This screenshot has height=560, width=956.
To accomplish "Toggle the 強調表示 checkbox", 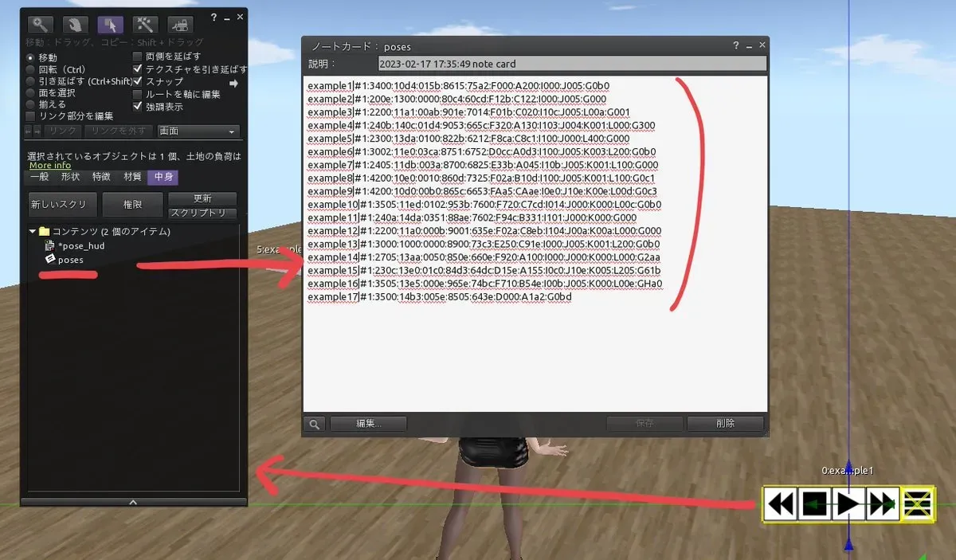I will coord(138,106).
